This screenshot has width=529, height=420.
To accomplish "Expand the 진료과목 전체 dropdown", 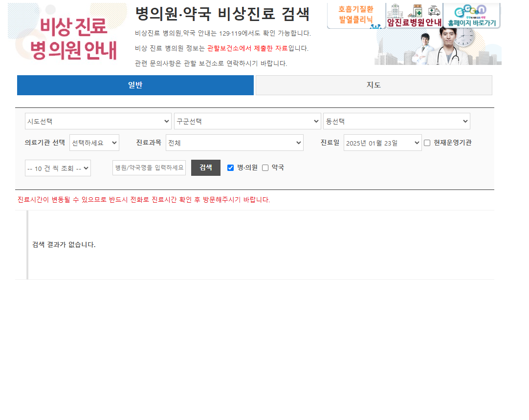I will (235, 143).
